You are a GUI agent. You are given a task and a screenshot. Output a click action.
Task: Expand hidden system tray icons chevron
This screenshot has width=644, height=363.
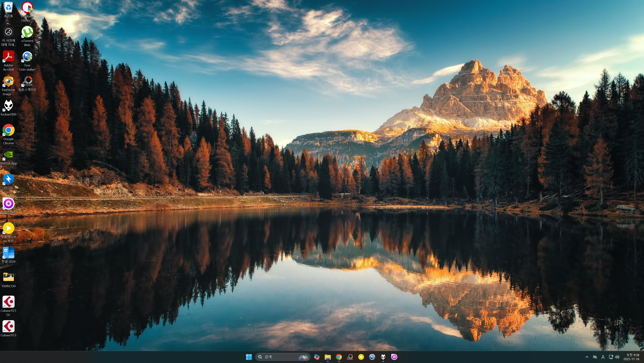587,357
